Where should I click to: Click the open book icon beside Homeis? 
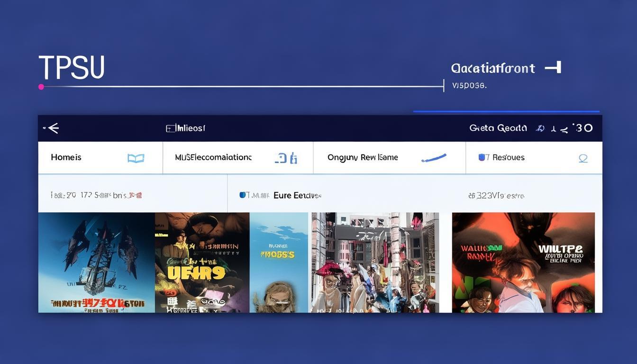[136, 158]
